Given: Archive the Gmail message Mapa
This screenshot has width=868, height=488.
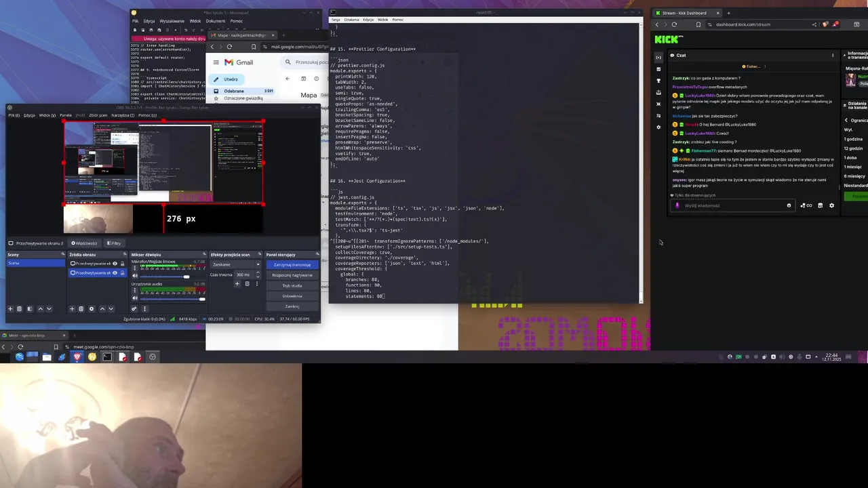Looking at the screenshot, I should click(x=303, y=79).
